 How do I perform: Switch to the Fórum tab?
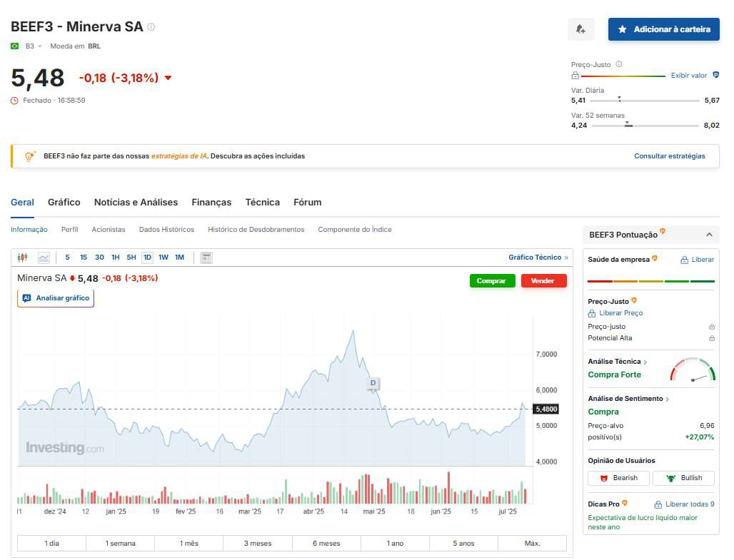(x=308, y=202)
